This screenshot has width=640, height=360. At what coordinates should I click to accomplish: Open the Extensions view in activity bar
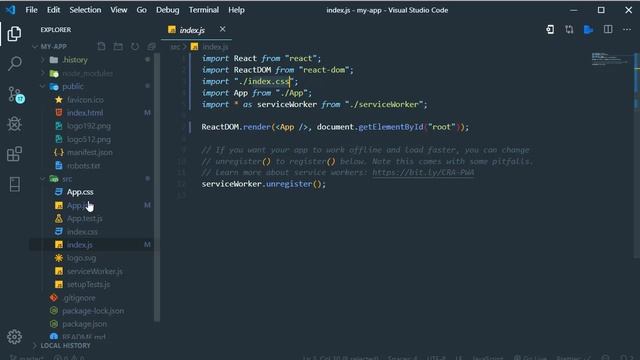tap(15, 154)
